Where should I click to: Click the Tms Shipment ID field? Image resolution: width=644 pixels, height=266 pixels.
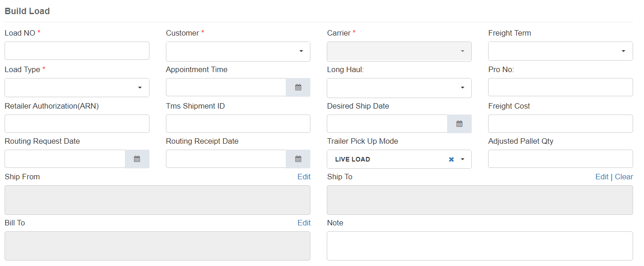(x=238, y=124)
